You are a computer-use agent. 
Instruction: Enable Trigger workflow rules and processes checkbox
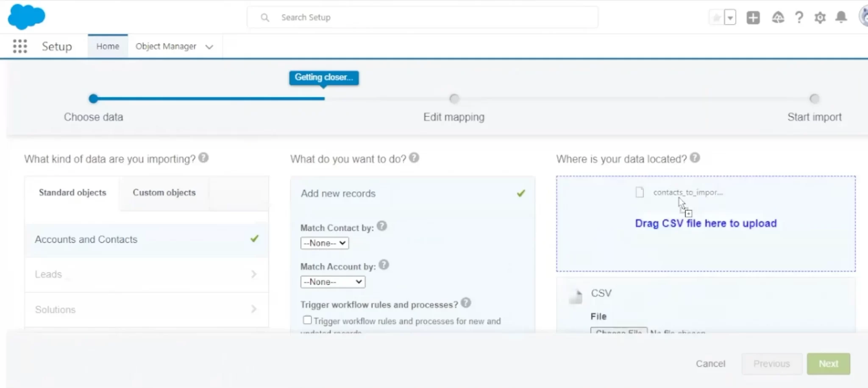(307, 320)
